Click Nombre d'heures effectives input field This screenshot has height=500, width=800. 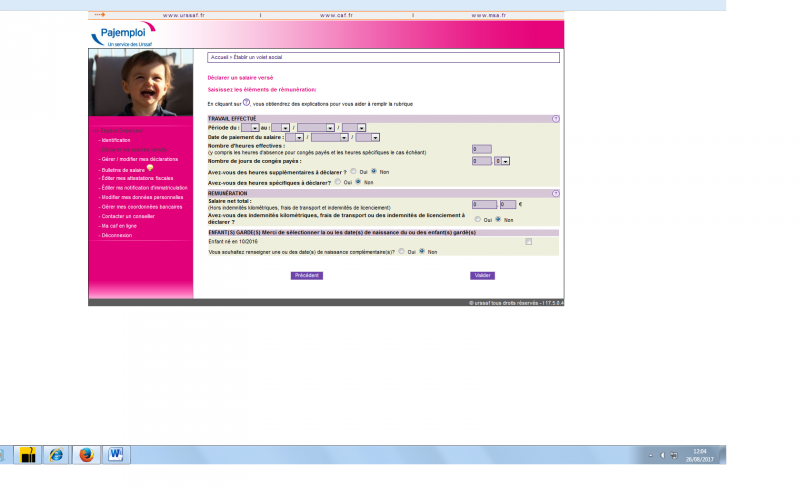tap(482, 149)
